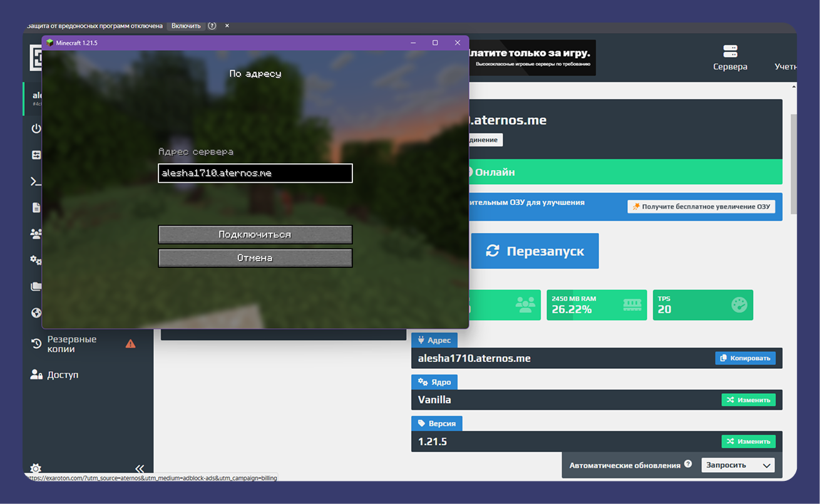The height and width of the screenshot is (504, 820).
Task: Click Изменить next to Vanilla core
Action: 748,399
